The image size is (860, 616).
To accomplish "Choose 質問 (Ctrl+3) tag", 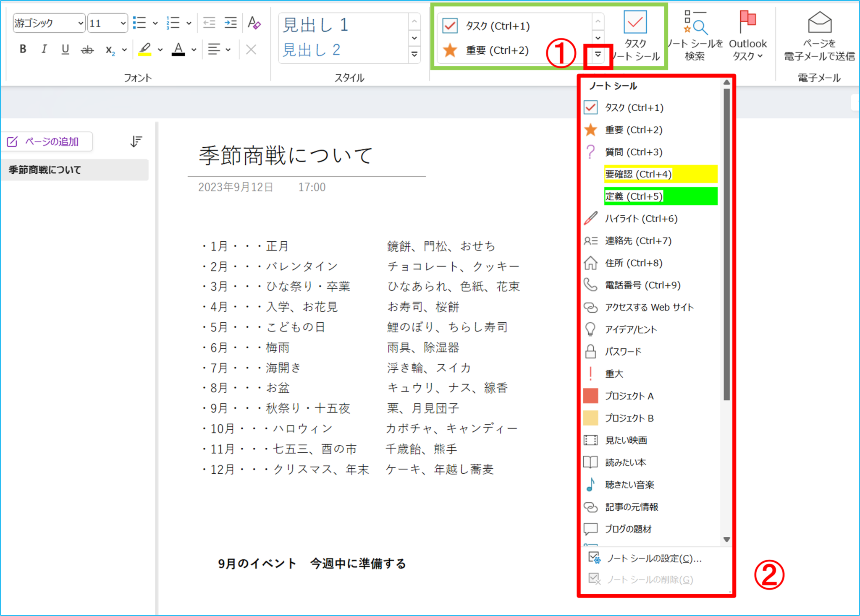I will click(x=651, y=152).
